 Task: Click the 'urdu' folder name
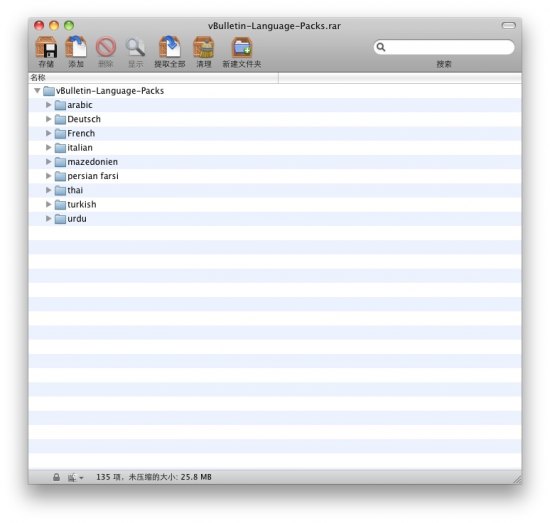click(77, 219)
